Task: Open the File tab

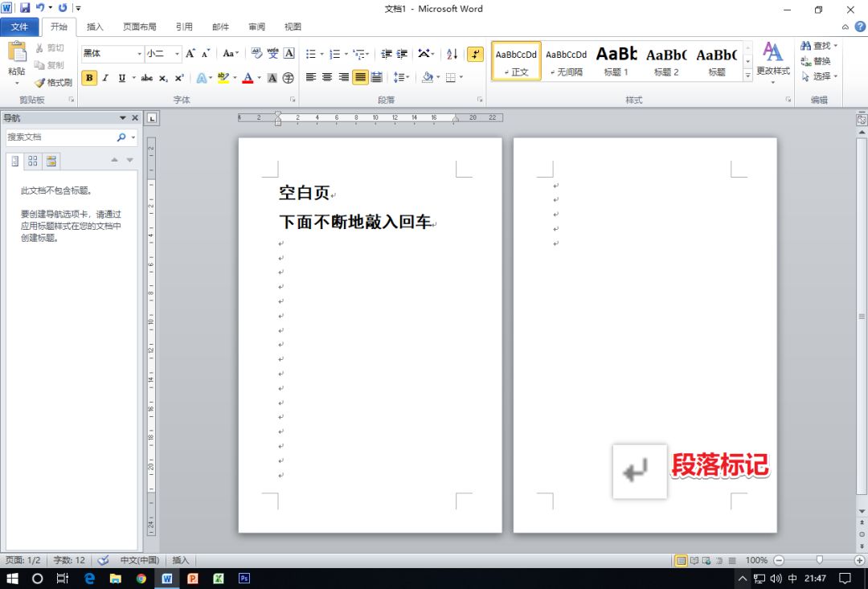Action: coord(19,27)
